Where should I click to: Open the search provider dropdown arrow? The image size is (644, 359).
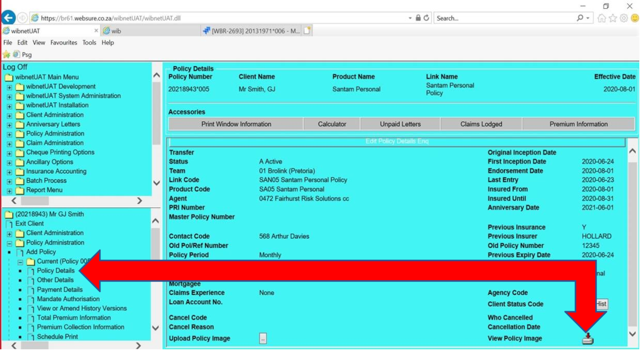(x=588, y=18)
